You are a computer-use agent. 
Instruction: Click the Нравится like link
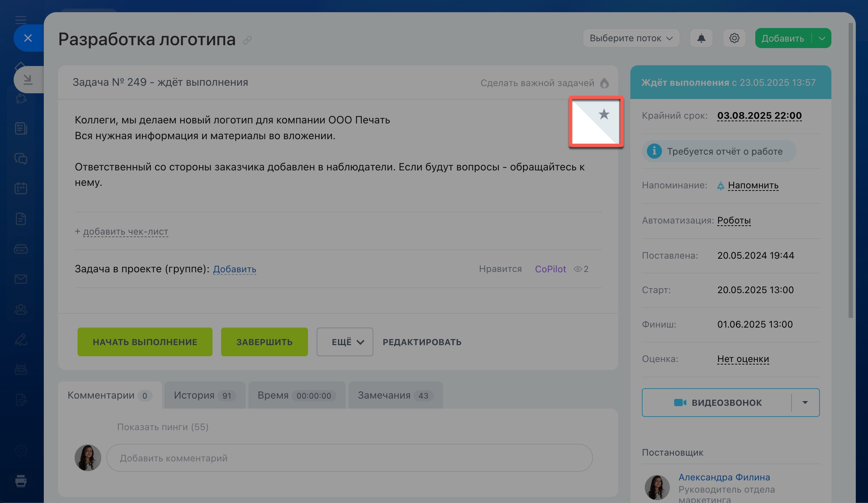(x=500, y=269)
